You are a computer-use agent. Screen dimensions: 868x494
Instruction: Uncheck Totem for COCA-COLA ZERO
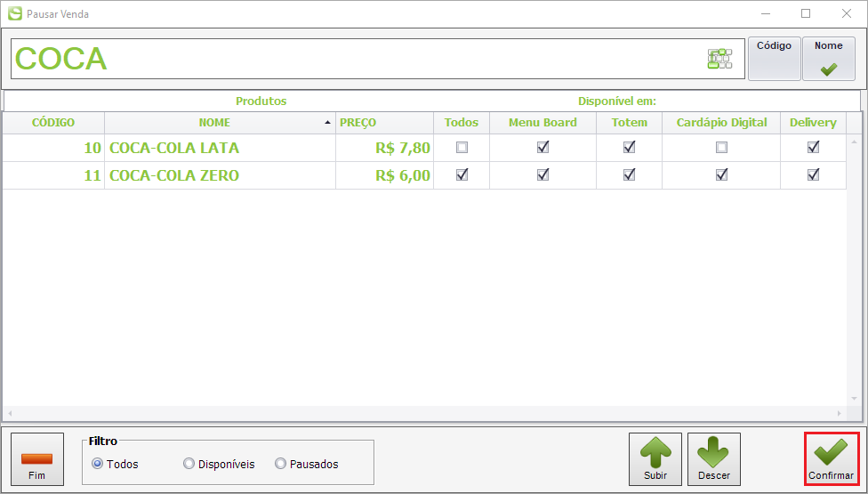630,175
